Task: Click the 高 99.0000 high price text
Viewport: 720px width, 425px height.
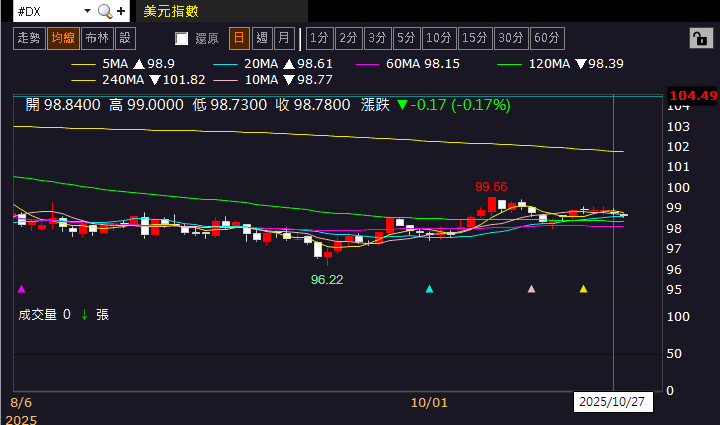Action: 146,105
